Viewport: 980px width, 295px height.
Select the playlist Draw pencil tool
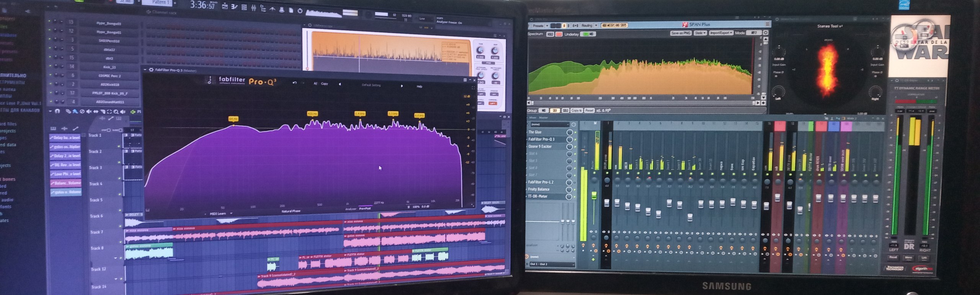[69, 112]
